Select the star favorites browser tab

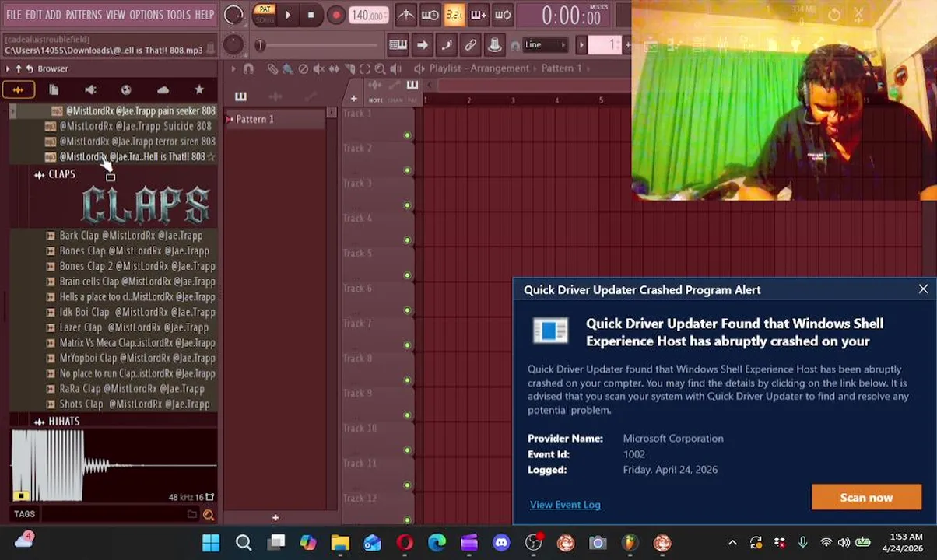(199, 90)
